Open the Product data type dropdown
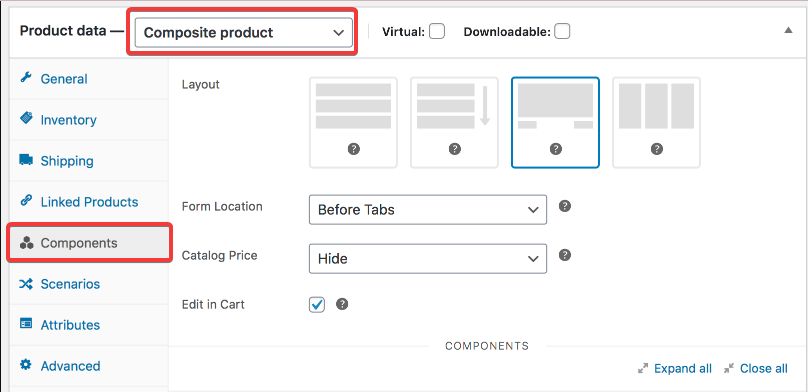Screen dimensions: 808x392 coord(243,32)
